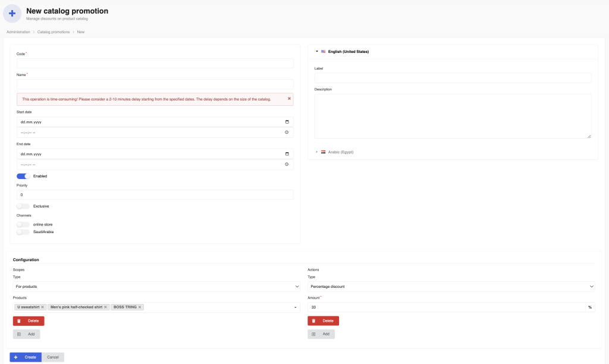
Task: Open the Actions Type dropdown
Action: (x=451, y=286)
